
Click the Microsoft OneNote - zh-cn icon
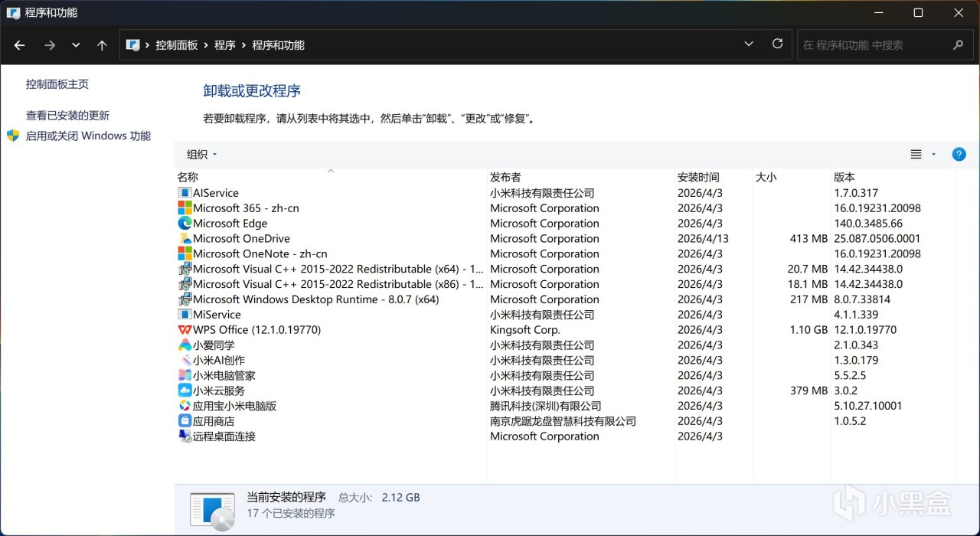185,253
